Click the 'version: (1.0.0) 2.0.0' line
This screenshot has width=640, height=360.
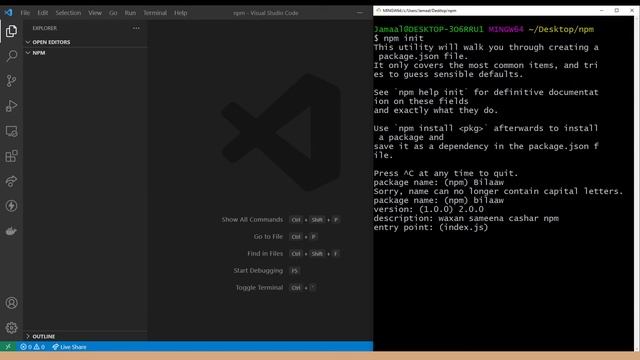click(429, 209)
